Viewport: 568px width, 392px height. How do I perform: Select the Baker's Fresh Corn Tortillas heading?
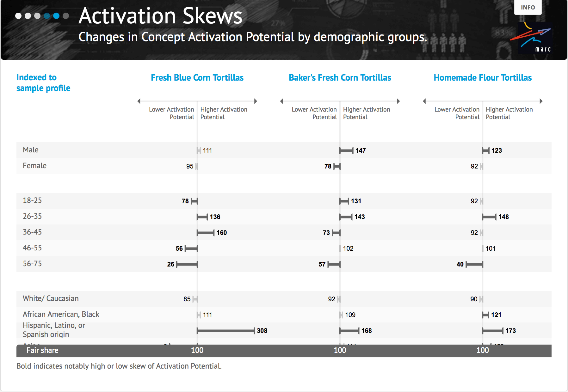coord(340,78)
